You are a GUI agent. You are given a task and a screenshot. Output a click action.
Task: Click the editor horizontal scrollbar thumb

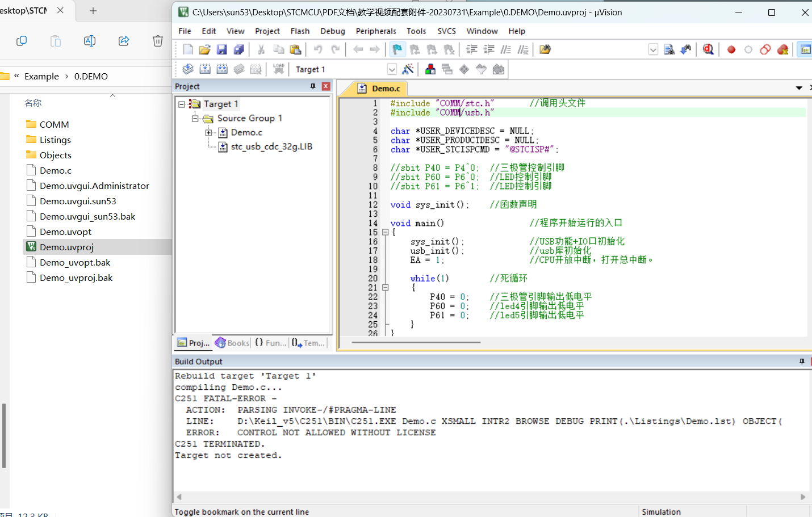416,342
